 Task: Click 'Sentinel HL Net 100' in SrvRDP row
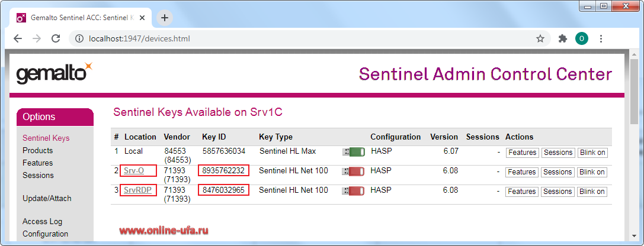(293, 190)
